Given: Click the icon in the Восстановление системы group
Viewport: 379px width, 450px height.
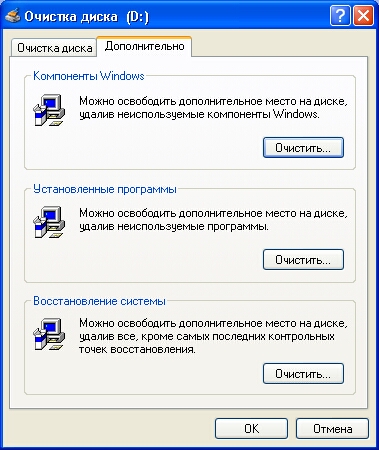Looking at the screenshot, I should pos(49,334).
